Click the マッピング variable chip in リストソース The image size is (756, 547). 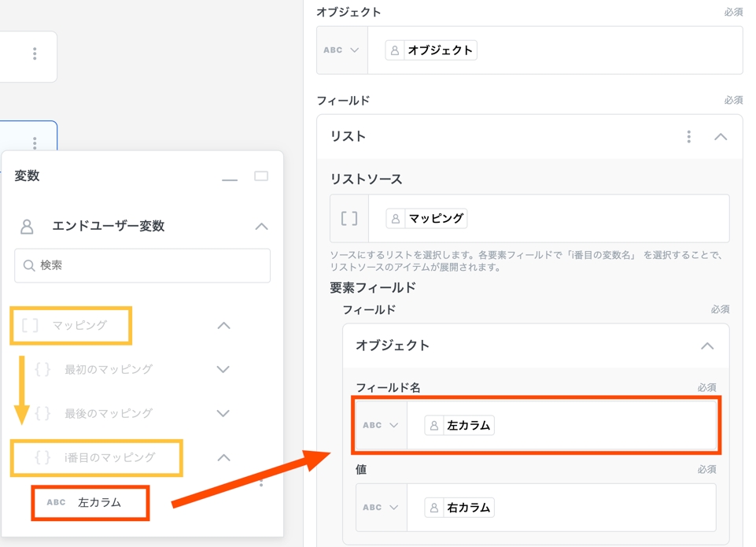(x=426, y=219)
